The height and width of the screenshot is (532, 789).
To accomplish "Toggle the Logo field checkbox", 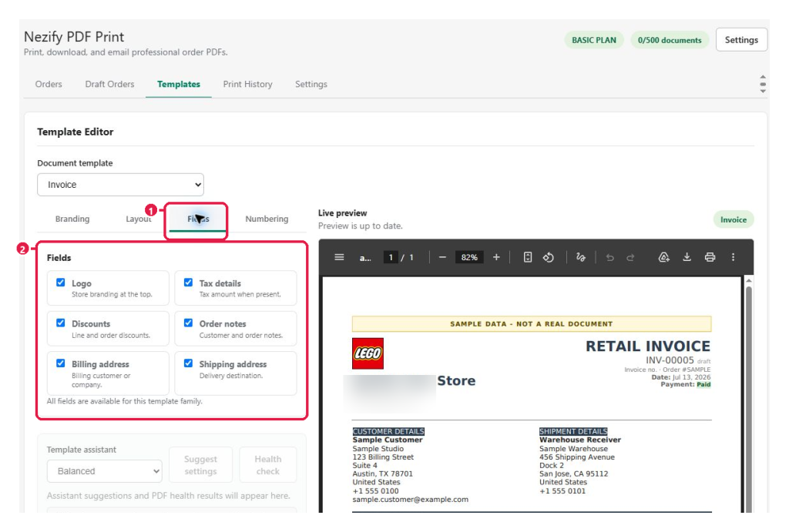I will 60,283.
